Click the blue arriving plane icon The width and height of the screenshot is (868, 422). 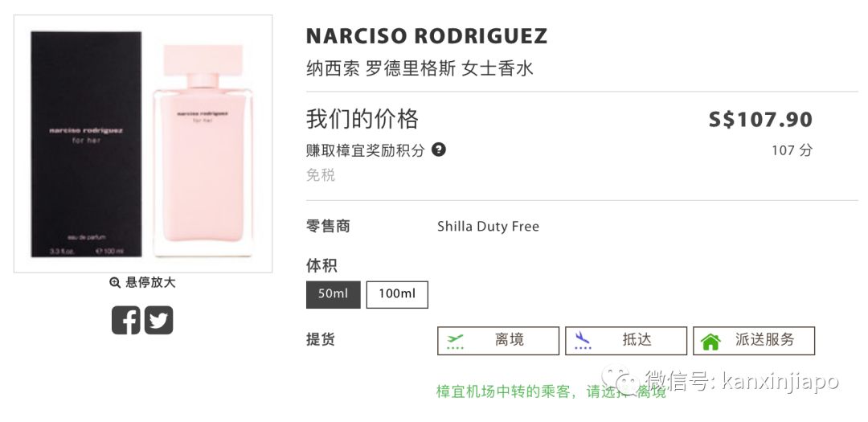[x=583, y=340]
